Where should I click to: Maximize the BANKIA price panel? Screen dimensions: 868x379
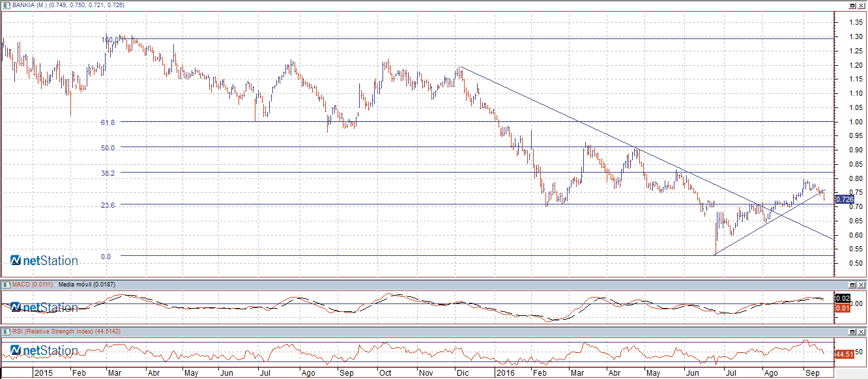pos(852,5)
